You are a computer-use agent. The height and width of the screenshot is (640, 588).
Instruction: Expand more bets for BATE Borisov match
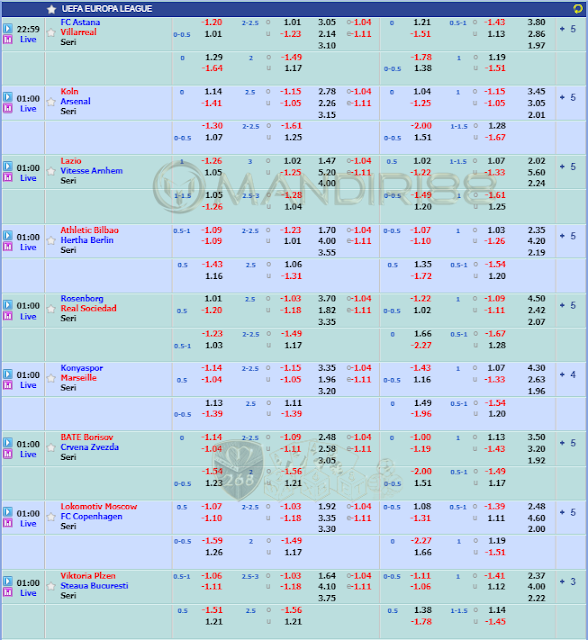coord(568,443)
